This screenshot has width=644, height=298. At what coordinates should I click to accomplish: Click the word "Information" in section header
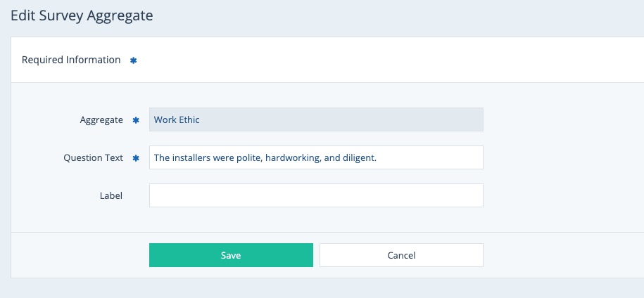(x=94, y=60)
